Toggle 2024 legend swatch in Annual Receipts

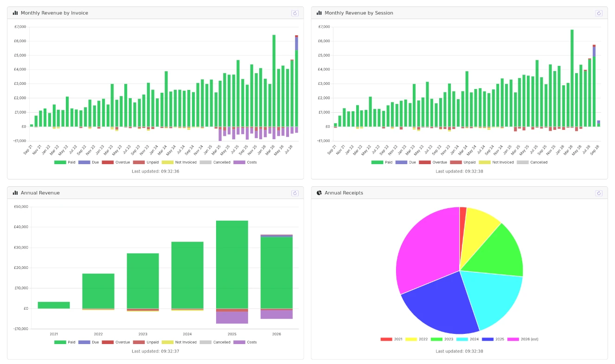[x=462, y=339]
